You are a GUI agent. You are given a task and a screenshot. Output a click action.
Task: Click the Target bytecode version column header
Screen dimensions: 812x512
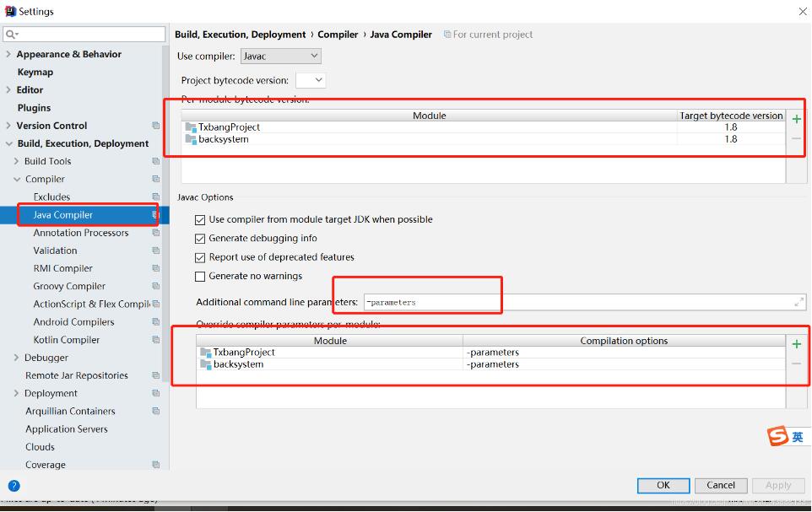(731, 116)
